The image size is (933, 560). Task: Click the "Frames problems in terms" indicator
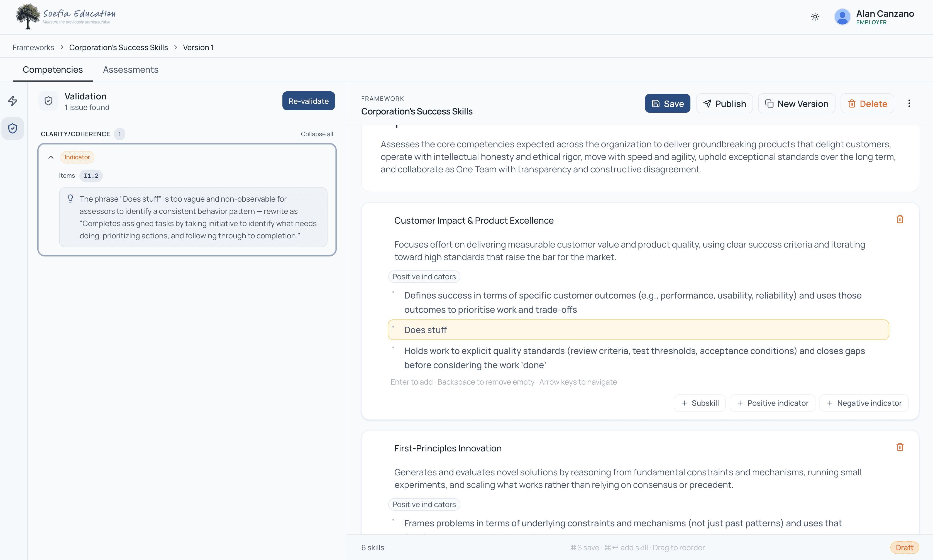pos(623,524)
